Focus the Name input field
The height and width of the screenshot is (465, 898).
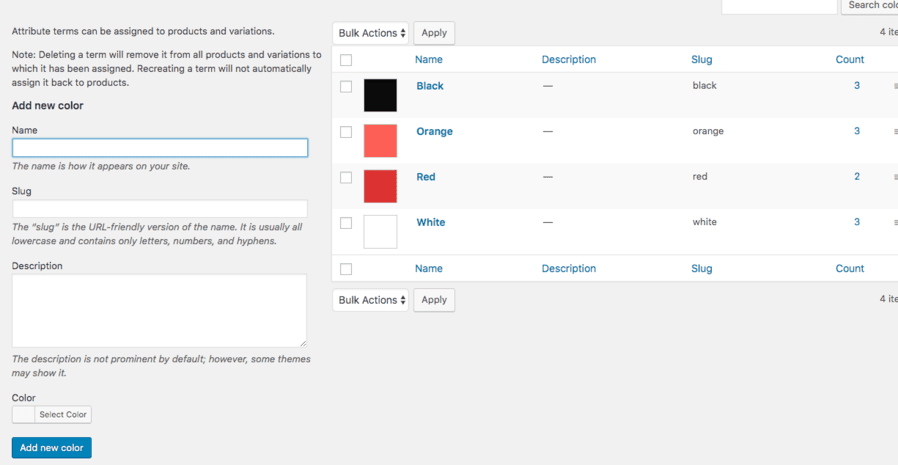(x=160, y=148)
